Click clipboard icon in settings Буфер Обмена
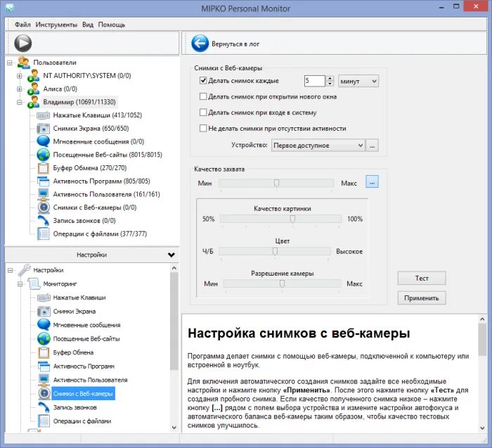The image size is (492, 448). tap(44, 352)
